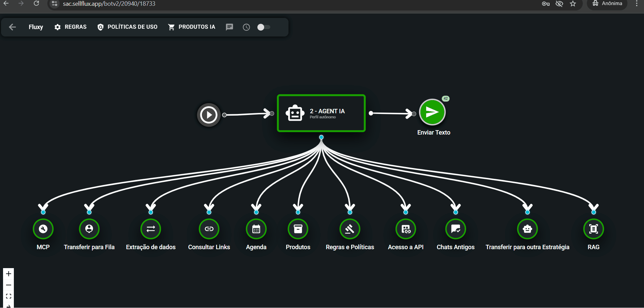Click the MCP wrench node icon

(x=43, y=229)
